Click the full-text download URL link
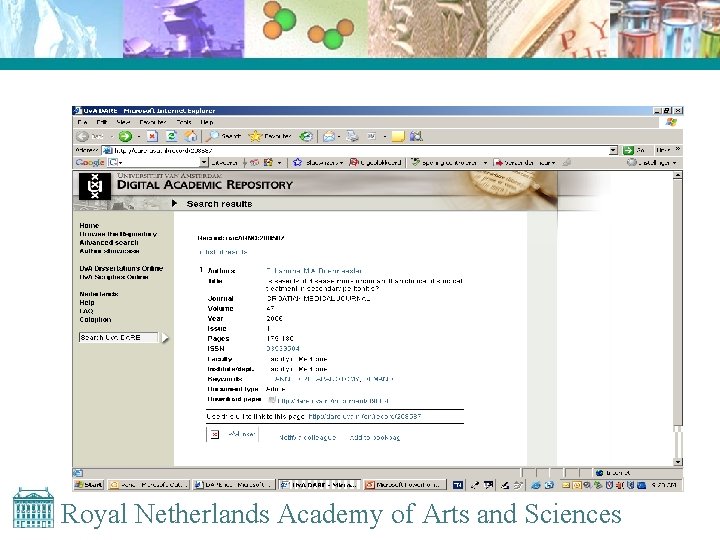This screenshot has width=720, height=540. [333, 401]
